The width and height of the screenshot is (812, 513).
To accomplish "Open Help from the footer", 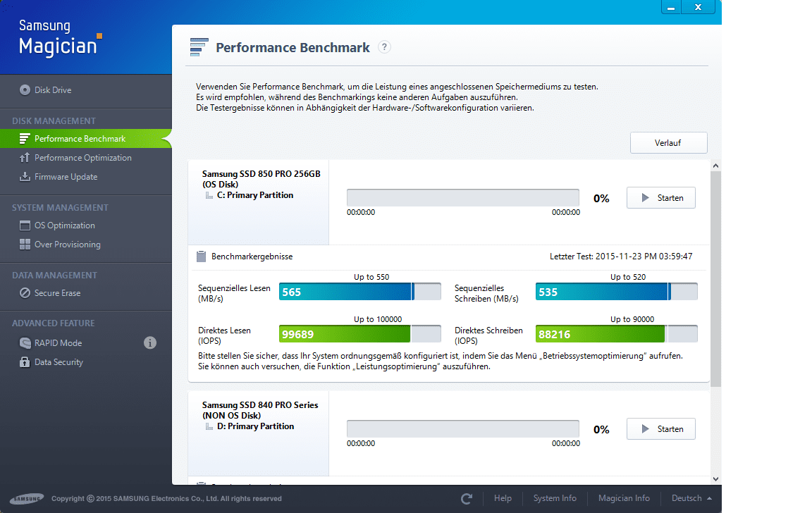I will [x=503, y=498].
